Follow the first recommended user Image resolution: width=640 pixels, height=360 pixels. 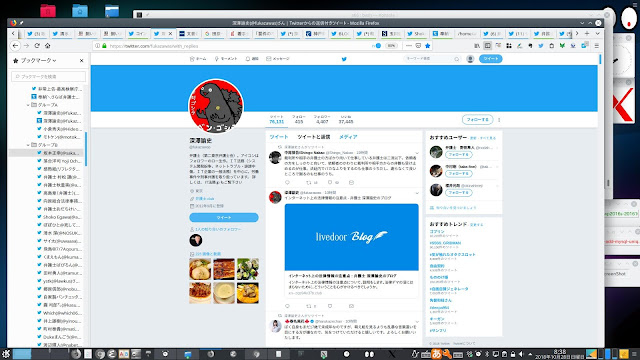point(459,155)
